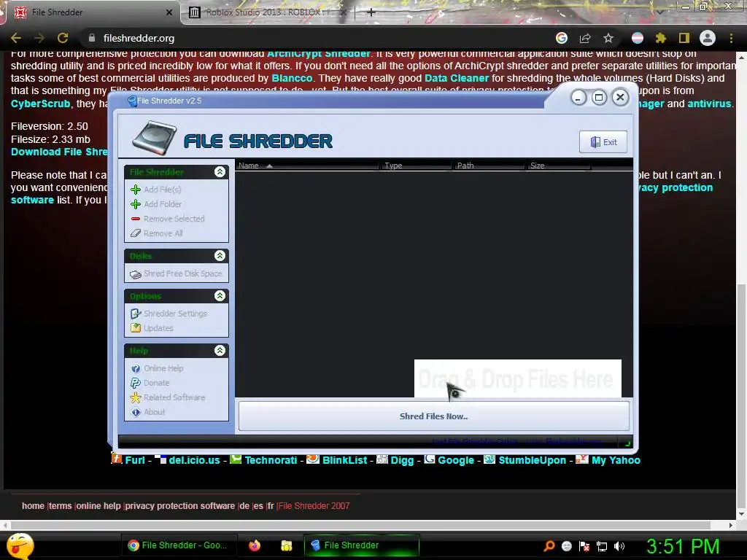Click the Size column header
Viewport: 747px width, 560px height.
coord(558,166)
